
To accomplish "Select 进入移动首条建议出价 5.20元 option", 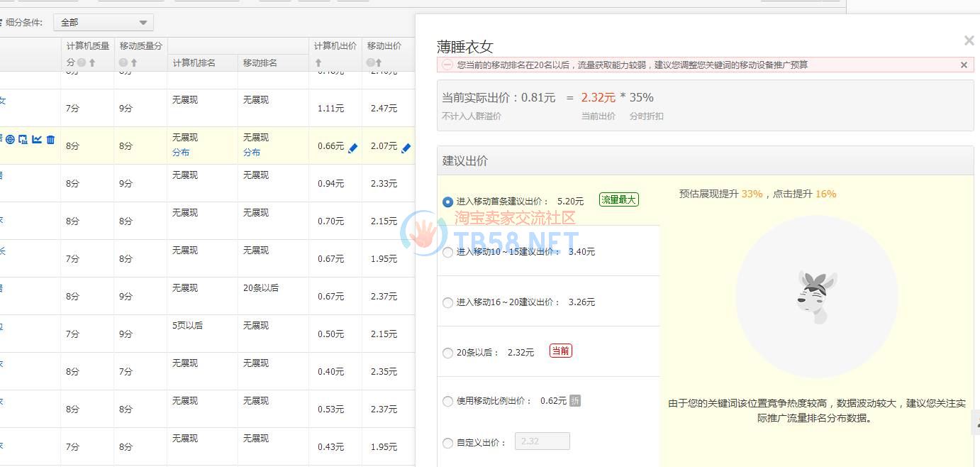I will point(447,202).
